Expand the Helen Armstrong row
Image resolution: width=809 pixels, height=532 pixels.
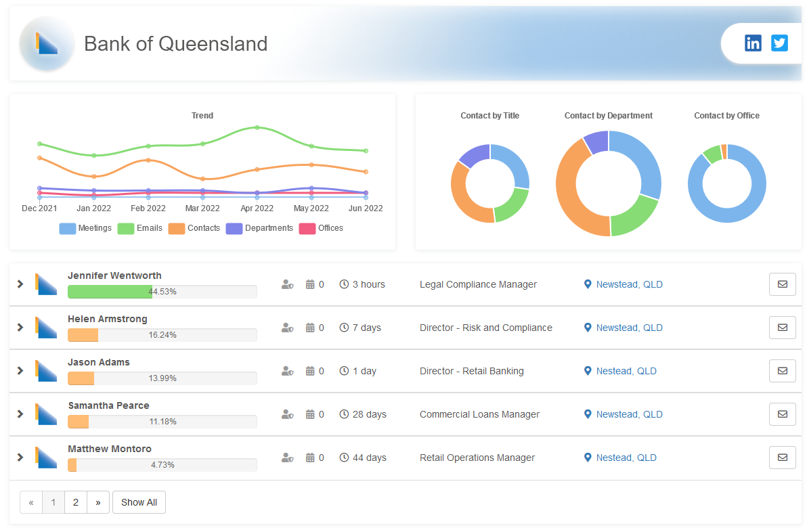(x=20, y=328)
